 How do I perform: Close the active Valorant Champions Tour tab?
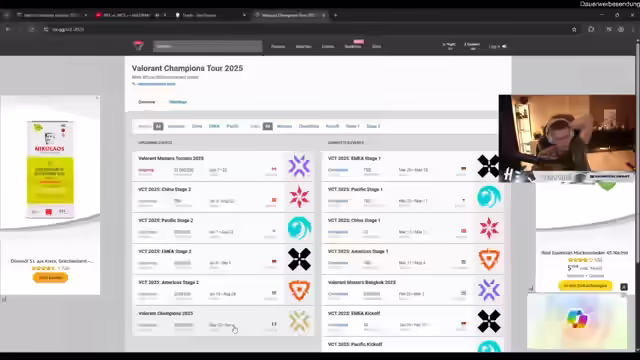(324, 15)
